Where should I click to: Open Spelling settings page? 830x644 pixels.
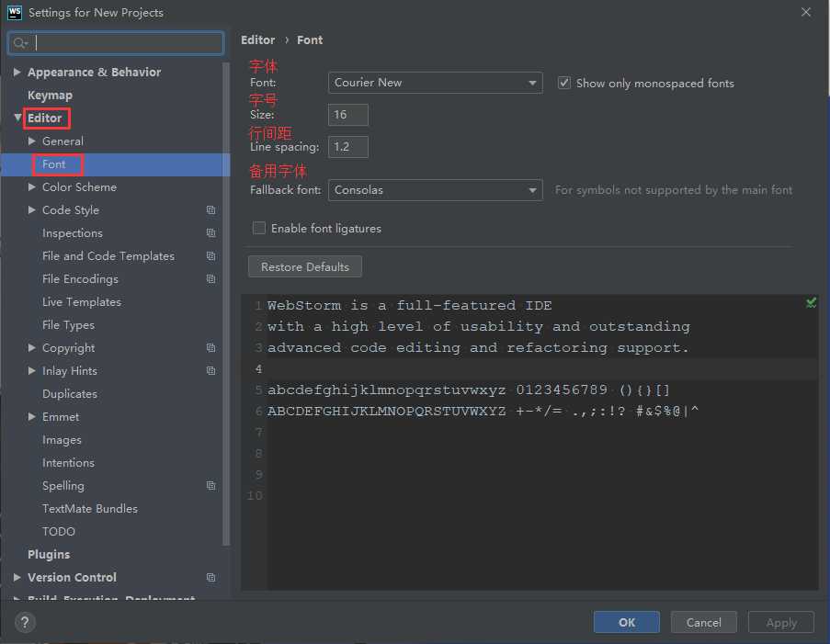(x=63, y=486)
